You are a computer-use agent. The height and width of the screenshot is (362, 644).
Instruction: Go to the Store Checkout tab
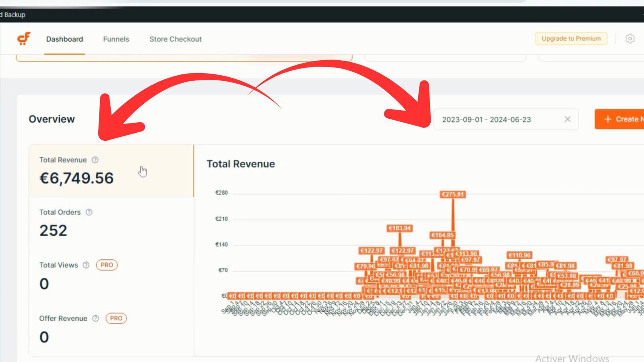pos(175,39)
